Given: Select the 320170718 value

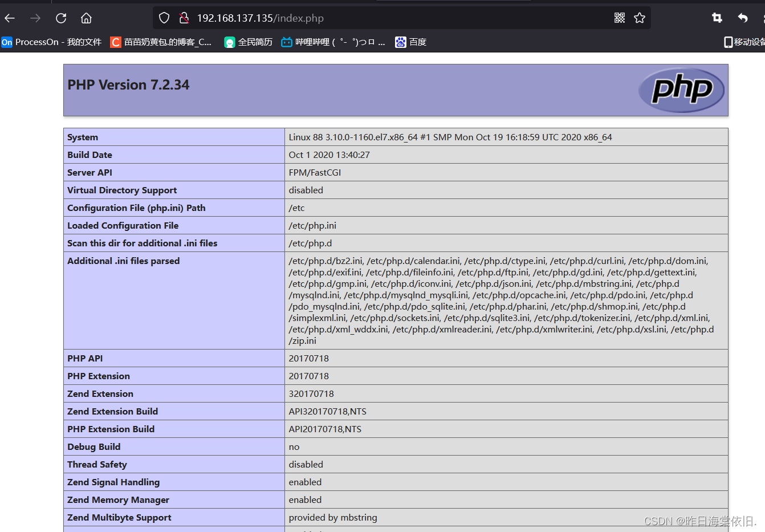Looking at the screenshot, I should (x=311, y=394).
